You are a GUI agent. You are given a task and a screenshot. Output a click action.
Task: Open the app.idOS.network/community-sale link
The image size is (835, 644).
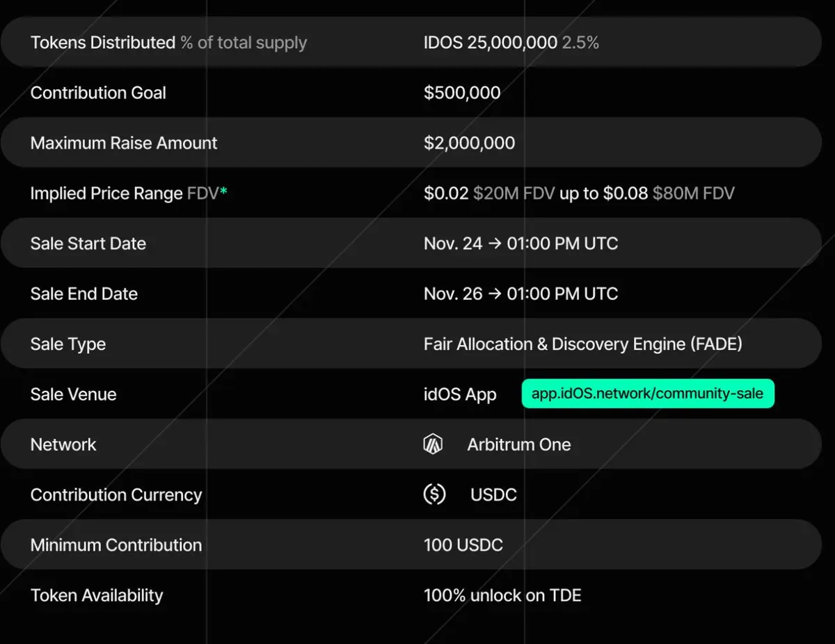pyautogui.click(x=647, y=394)
